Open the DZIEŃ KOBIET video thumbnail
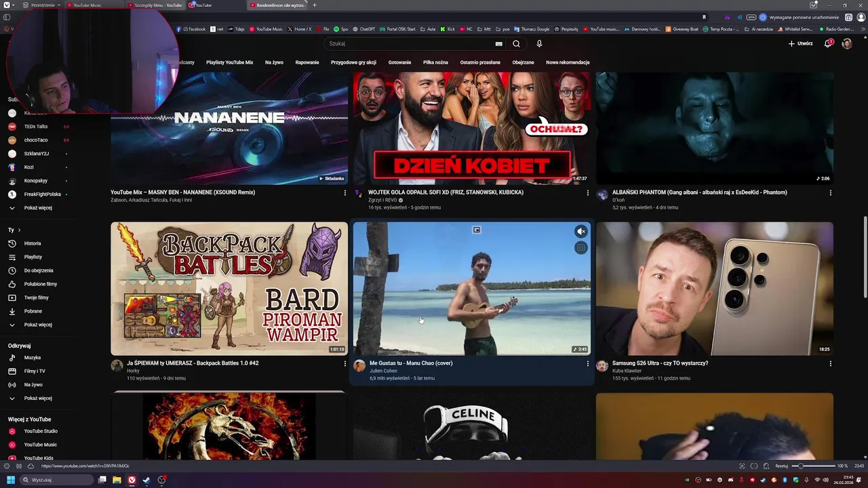868x488 pixels. pyautogui.click(x=472, y=128)
